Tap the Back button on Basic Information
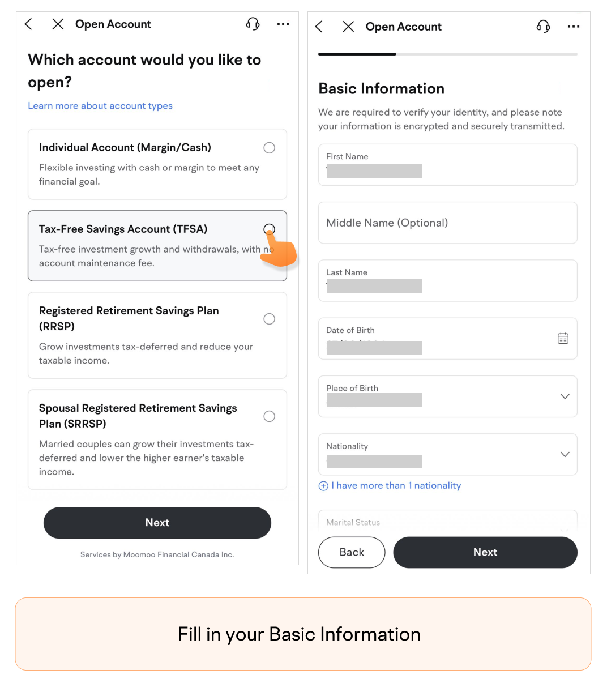 (x=352, y=552)
